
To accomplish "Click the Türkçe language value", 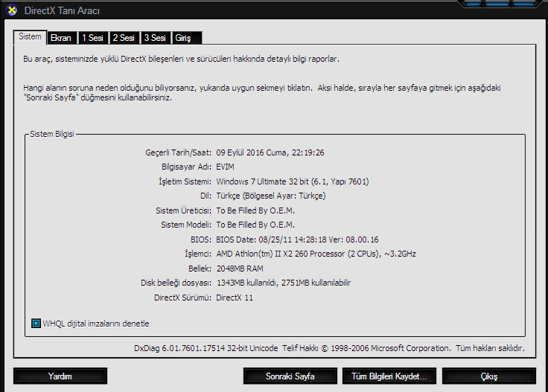I will point(271,196).
